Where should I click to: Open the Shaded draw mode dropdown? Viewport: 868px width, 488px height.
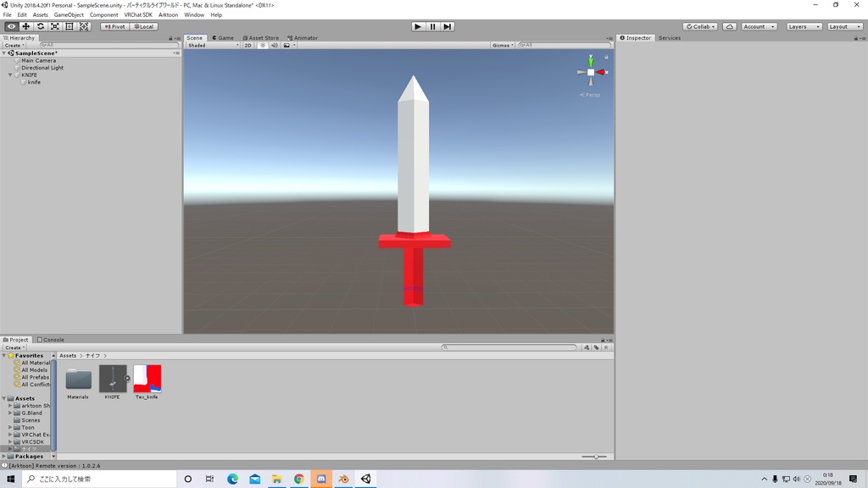click(213, 46)
